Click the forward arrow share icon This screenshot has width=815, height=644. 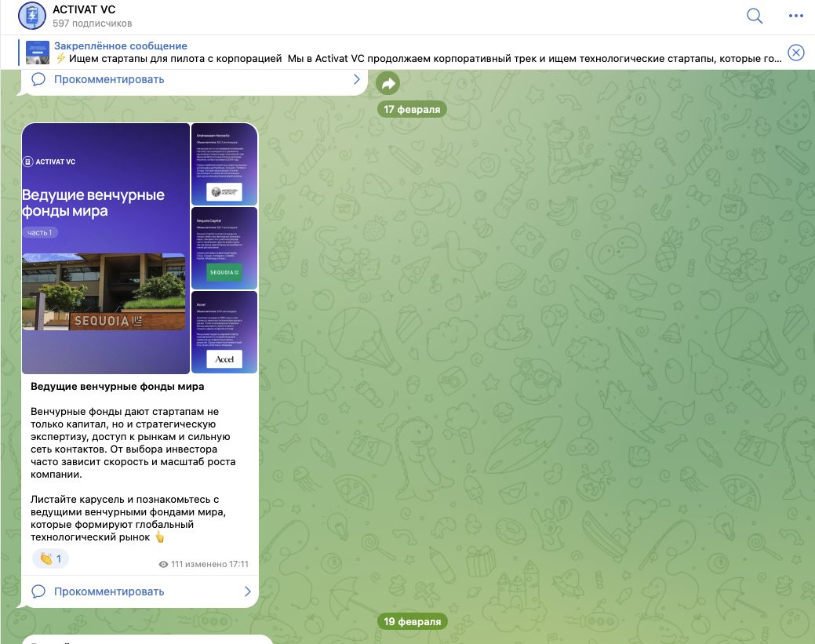pyautogui.click(x=387, y=83)
